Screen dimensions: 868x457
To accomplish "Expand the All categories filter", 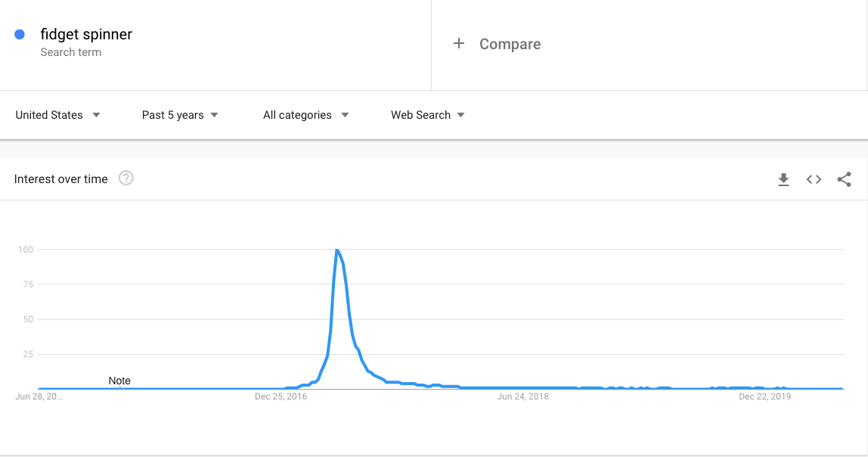I will 304,115.
